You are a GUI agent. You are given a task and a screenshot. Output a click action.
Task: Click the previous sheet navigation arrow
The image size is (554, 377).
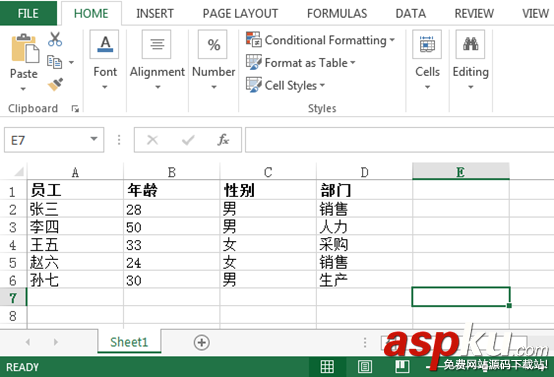(x=28, y=342)
